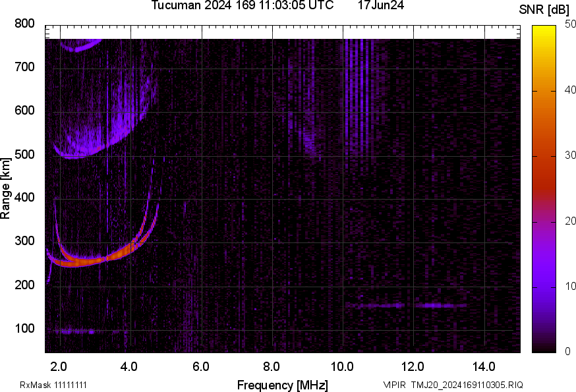576x392 pixels.
Task: Click the SNR colorbar gradient strip
Action: [x=544, y=189]
